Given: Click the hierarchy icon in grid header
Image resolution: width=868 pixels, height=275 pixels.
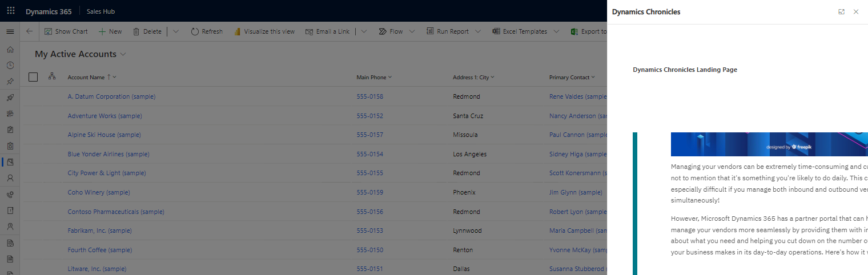Looking at the screenshot, I should click(x=52, y=76).
